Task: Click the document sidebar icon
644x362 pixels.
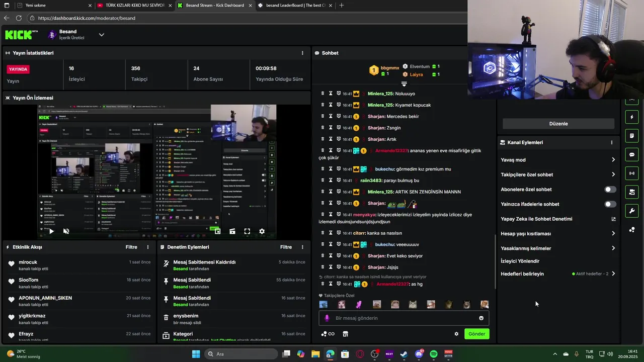Action: pos(632,136)
